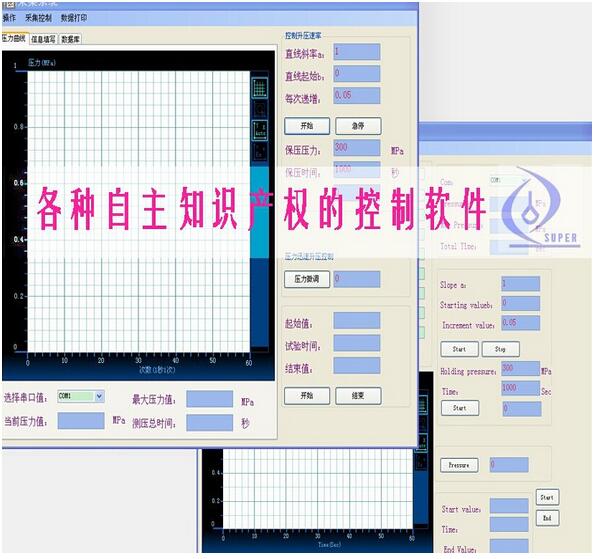The width and height of the screenshot is (597, 559).
Task: Focus the value field next to 压力微调
Action: click(x=357, y=280)
